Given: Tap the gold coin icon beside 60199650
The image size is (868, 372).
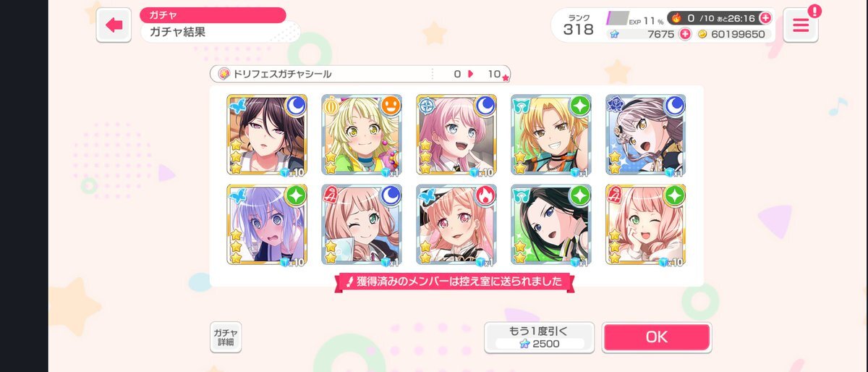Looking at the screenshot, I should pos(702,34).
